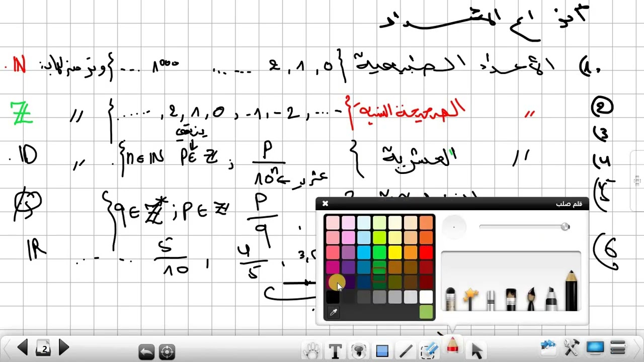Choose the black pencil pen
Viewport: 644px width, 362px height.
click(x=571, y=291)
